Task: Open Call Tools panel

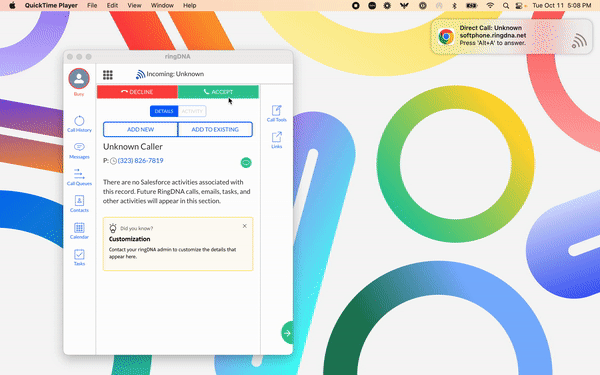Action: coord(277,114)
